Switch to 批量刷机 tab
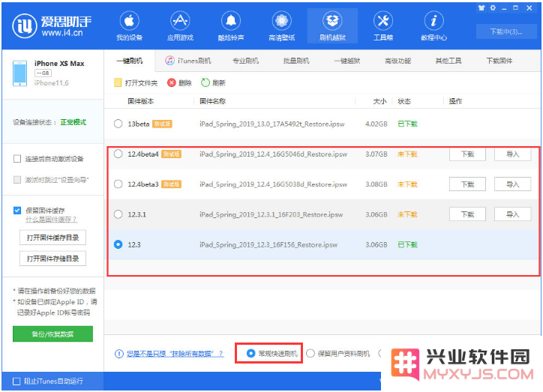Viewport: 543px width, 392px height. (x=296, y=61)
